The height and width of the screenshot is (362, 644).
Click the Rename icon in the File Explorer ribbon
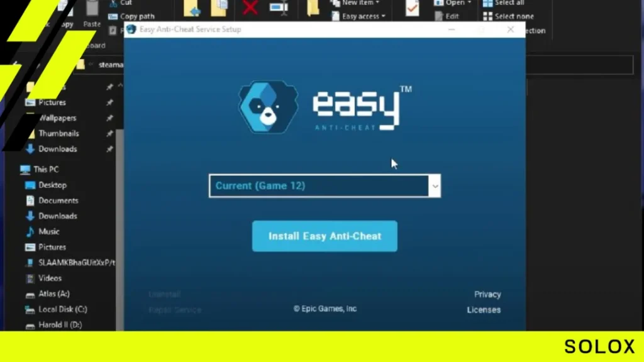click(279, 8)
